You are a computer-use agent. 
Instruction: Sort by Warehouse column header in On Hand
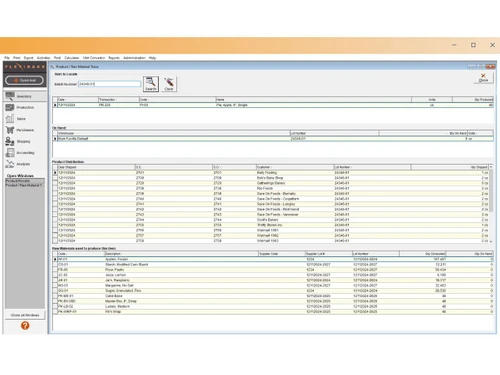(174, 133)
